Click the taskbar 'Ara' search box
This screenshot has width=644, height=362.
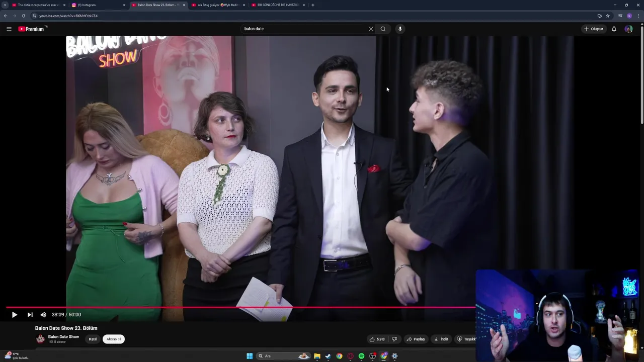[284, 356]
